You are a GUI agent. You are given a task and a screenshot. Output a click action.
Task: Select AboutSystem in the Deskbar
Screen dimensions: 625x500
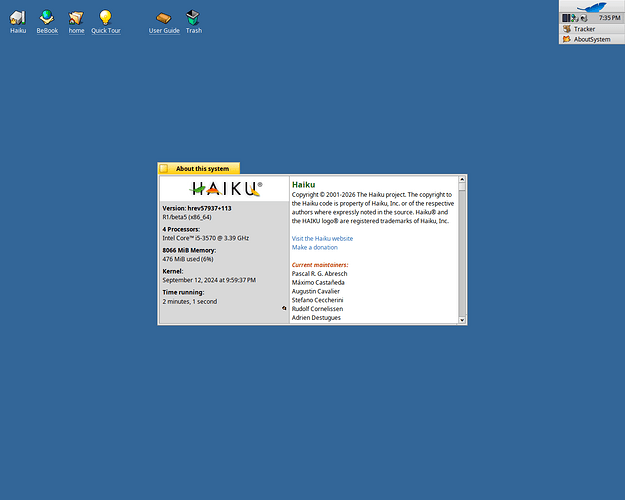(592, 39)
